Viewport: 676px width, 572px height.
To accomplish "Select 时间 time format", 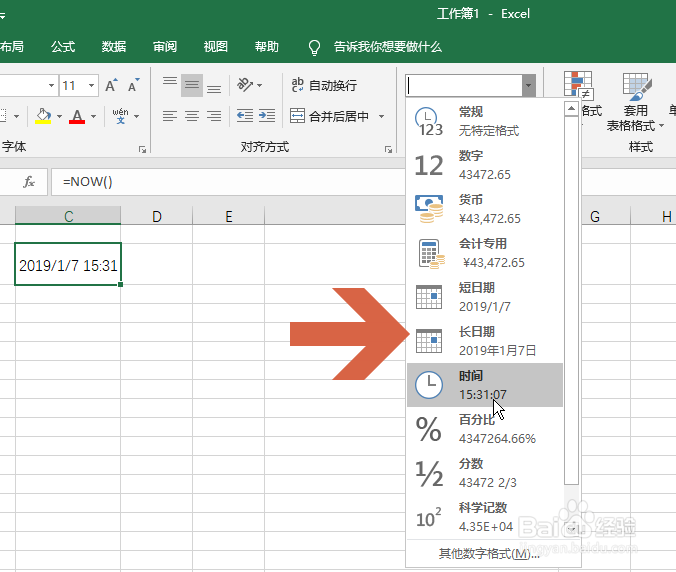I will (x=485, y=385).
